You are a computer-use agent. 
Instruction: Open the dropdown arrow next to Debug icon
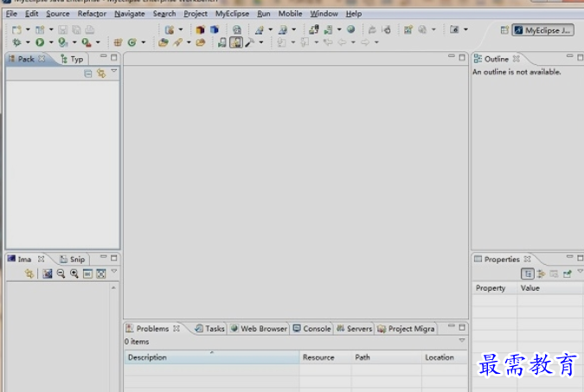pos(28,42)
